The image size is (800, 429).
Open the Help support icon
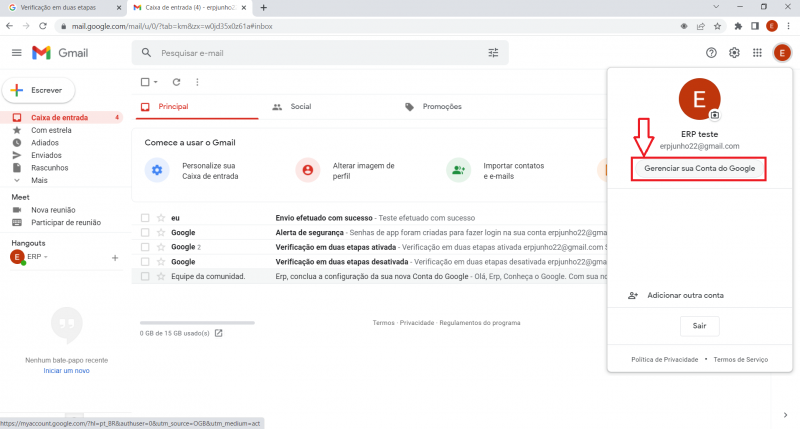pyautogui.click(x=711, y=53)
